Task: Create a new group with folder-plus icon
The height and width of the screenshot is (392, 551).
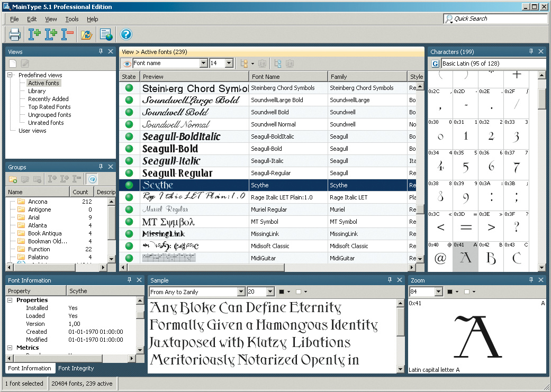Action: pyautogui.click(x=13, y=179)
